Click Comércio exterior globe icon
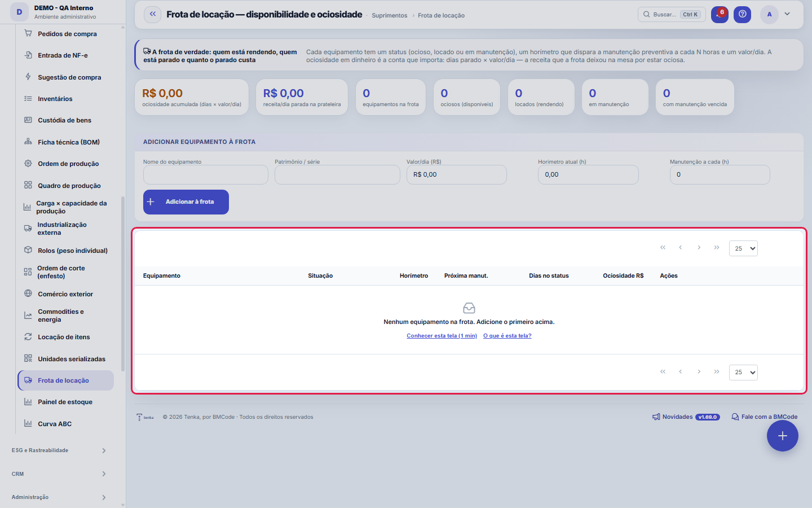Screen dimensions: 812x508 (28, 294)
